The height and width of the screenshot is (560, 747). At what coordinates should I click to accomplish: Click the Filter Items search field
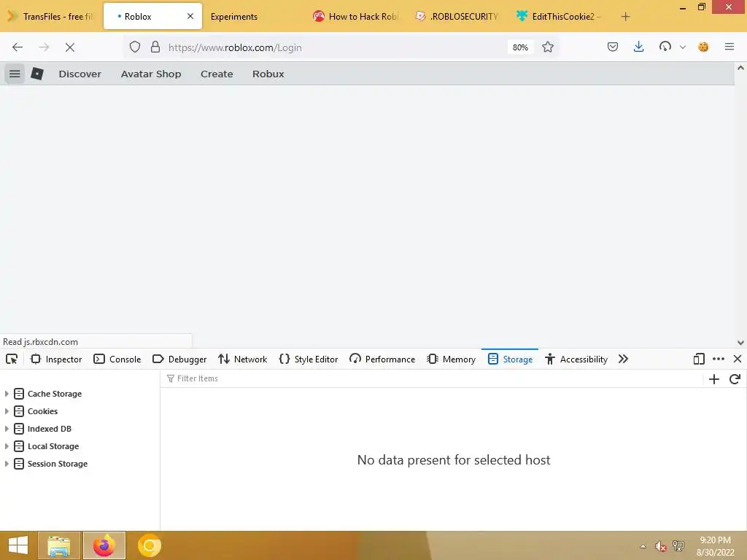[x=431, y=378]
